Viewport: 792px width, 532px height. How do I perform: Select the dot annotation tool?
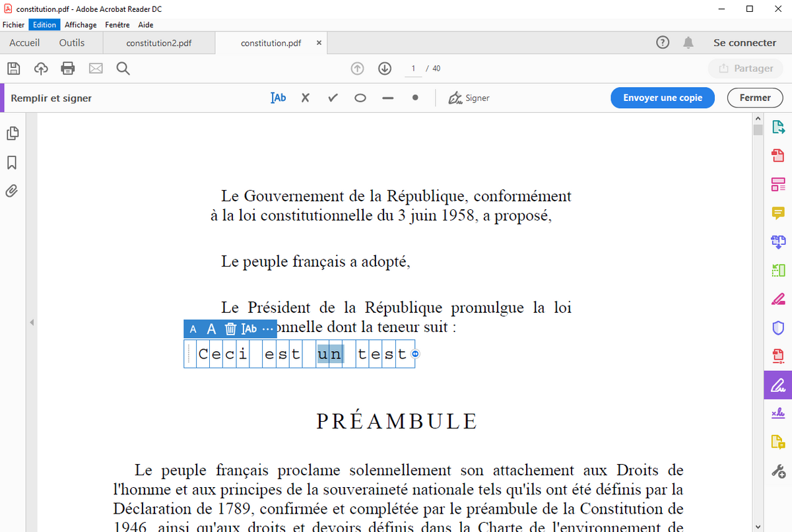pos(415,98)
